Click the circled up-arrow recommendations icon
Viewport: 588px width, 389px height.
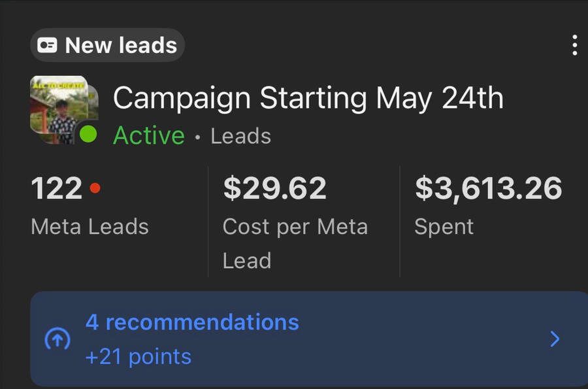(x=57, y=339)
